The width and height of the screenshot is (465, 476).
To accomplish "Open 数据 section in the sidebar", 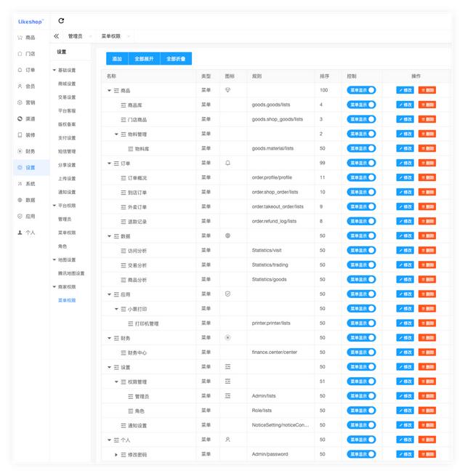I will (x=27, y=200).
